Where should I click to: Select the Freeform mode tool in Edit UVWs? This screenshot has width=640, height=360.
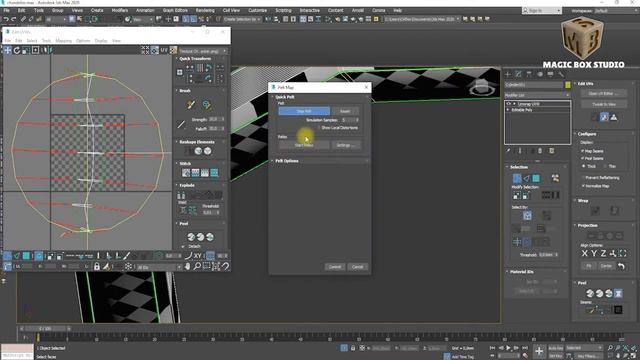[x=36, y=50]
